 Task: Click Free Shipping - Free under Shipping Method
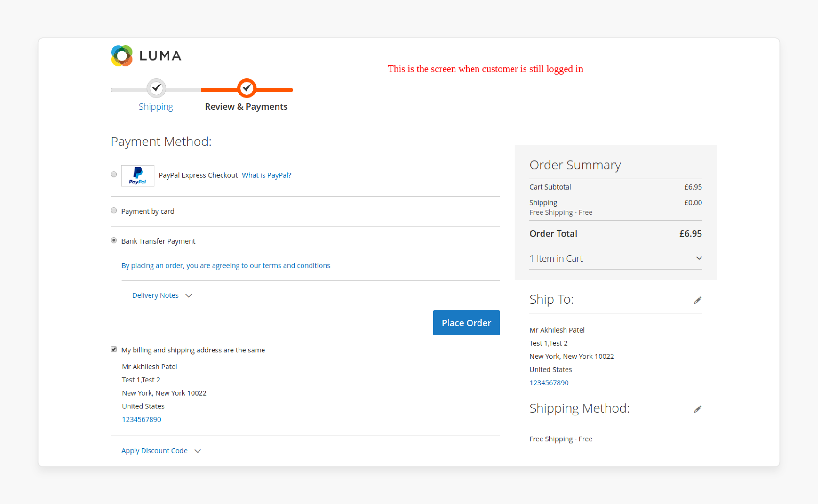pyautogui.click(x=561, y=439)
